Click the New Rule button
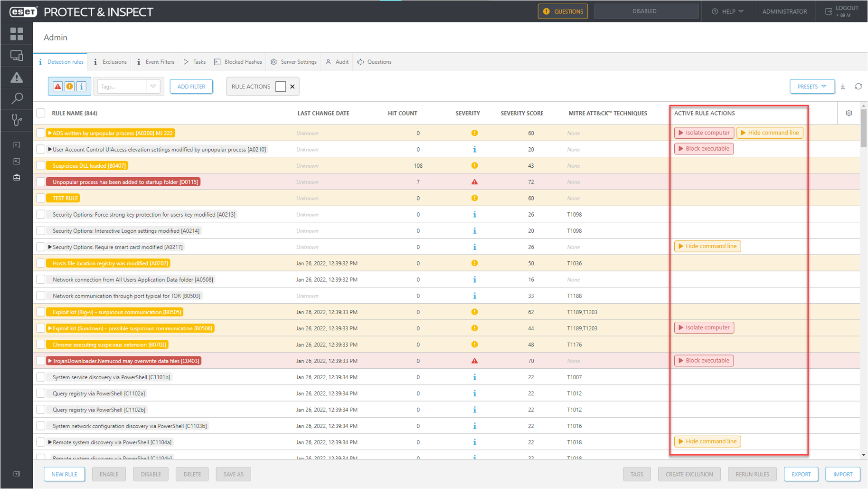This screenshot has width=868, height=489. pyautogui.click(x=64, y=474)
